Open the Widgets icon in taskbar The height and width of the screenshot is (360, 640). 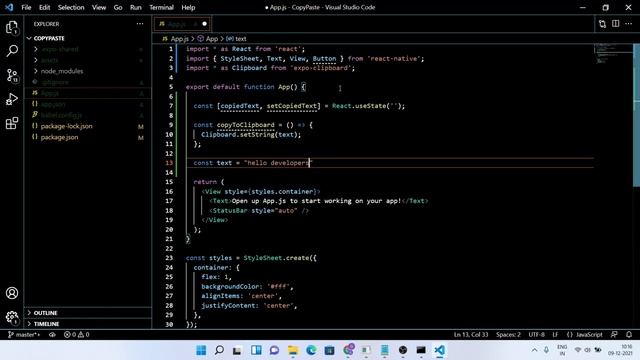tap(256, 350)
